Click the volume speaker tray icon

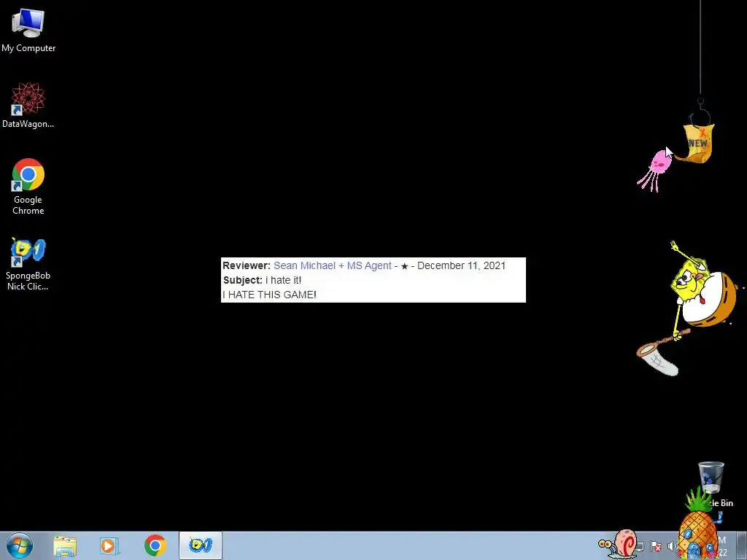(672, 547)
